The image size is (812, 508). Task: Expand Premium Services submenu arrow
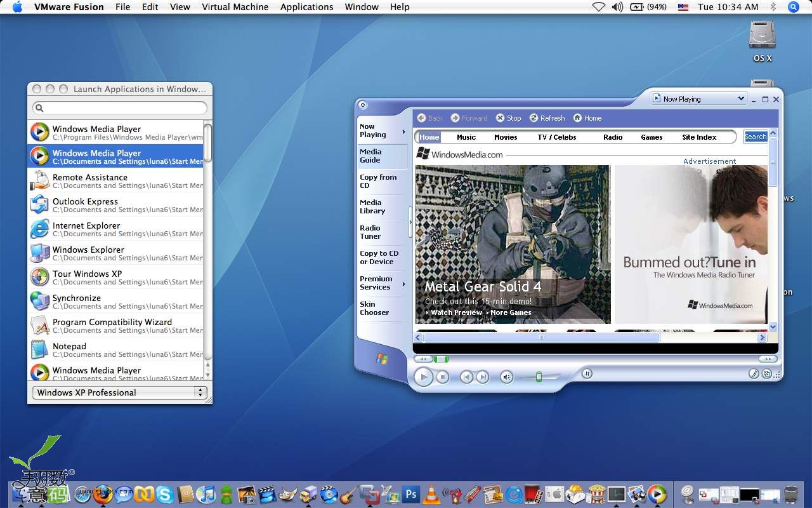click(x=403, y=284)
